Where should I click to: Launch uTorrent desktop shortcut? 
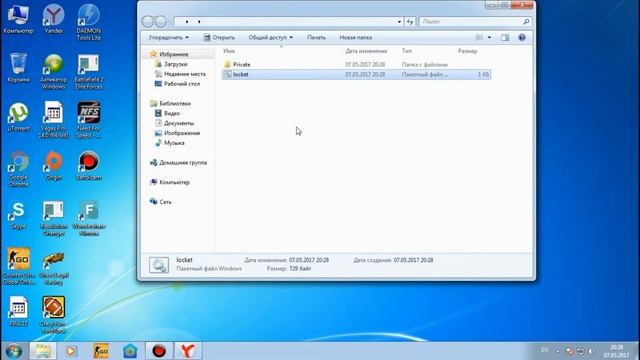[x=18, y=116]
